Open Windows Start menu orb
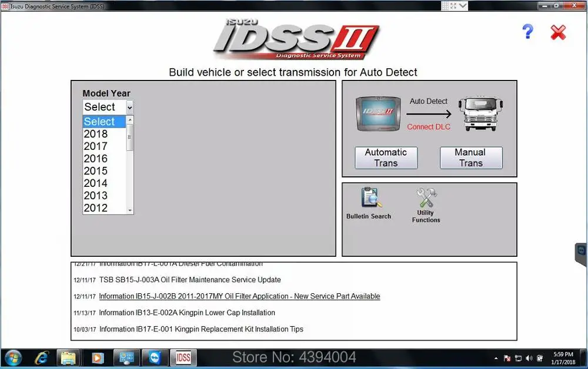Viewport: 588px width, 369px height. (x=13, y=358)
